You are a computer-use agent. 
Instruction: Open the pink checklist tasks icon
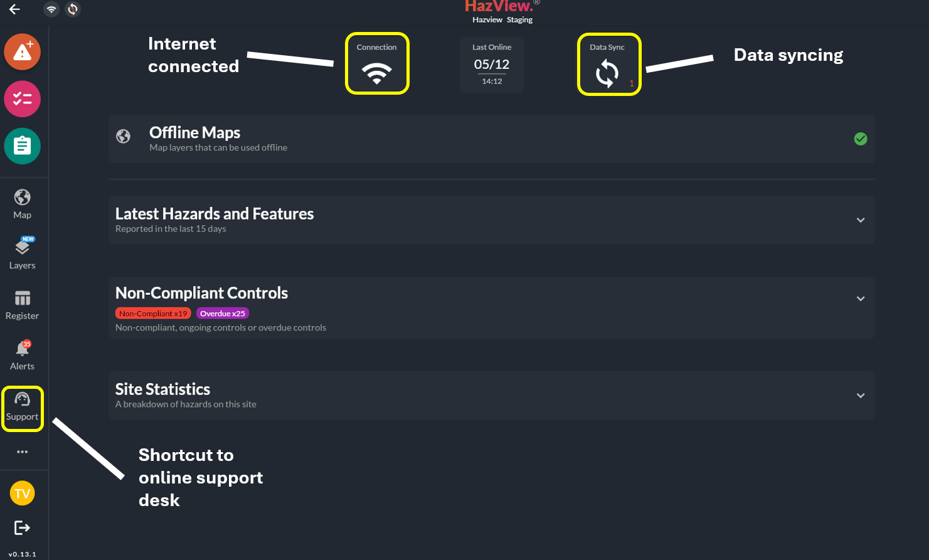pyautogui.click(x=23, y=99)
